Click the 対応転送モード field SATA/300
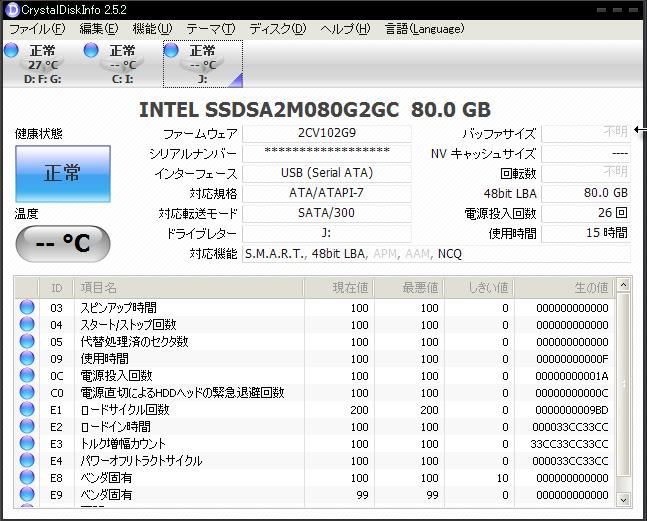 pos(327,213)
